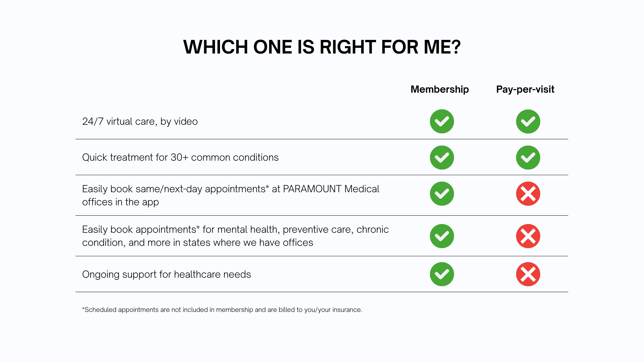Click Membership green check for 24/7 virtual care
The width and height of the screenshot is (644, 362).
point(442,121)
